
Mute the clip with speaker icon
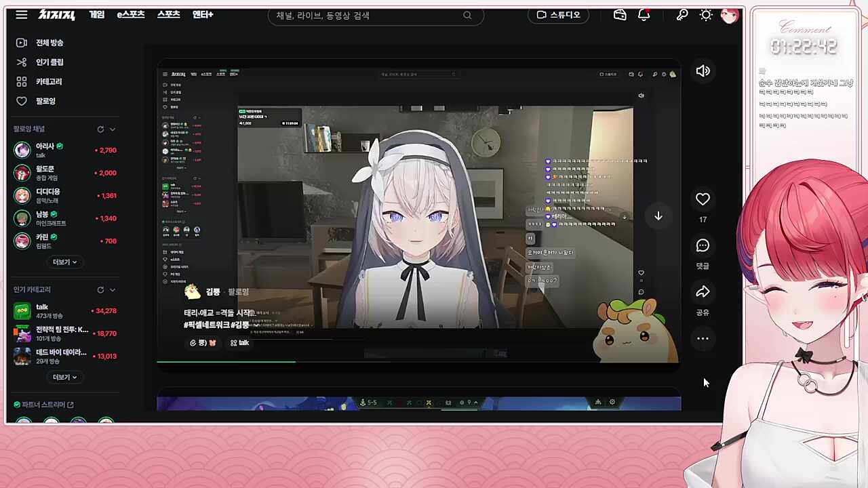click(703, 71)
